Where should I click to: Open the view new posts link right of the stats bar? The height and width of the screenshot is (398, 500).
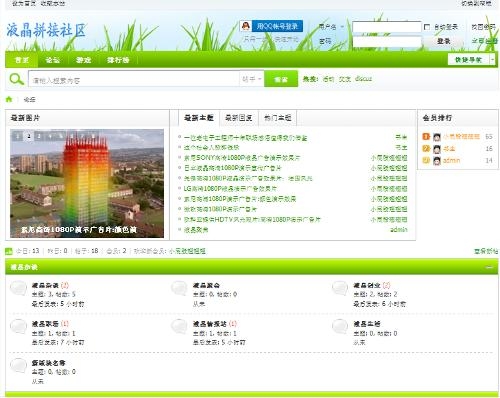tap(486, 251)
